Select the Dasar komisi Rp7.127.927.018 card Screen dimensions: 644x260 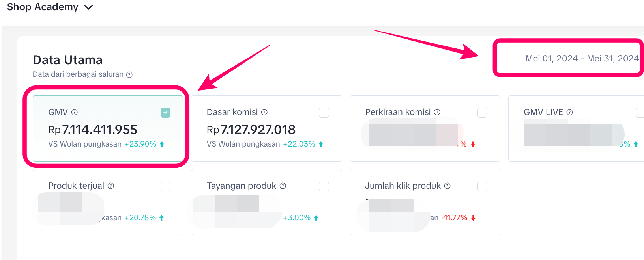coord(266,129)
